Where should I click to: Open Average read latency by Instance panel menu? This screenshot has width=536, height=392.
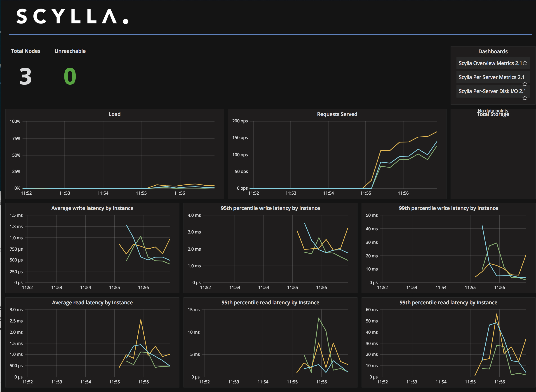click(x=92, y=303)
